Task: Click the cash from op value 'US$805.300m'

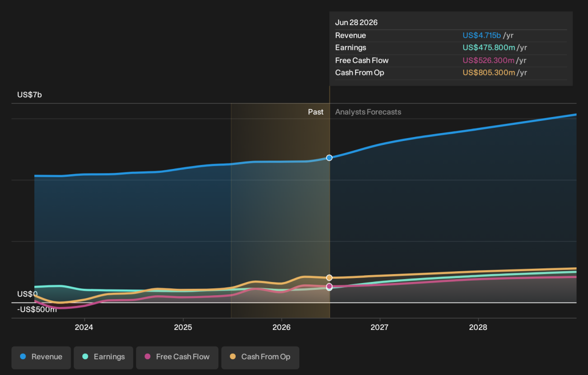Action: [489, 72]
